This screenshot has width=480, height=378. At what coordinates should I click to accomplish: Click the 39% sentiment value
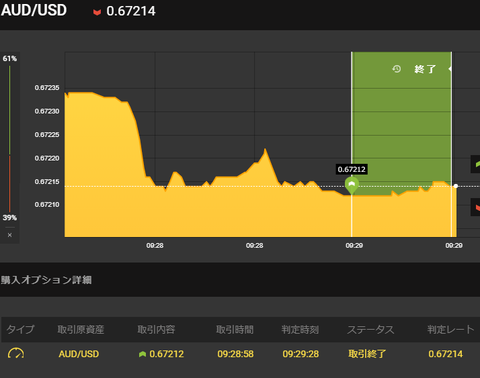pyautogui.click(x=10, y=218)
